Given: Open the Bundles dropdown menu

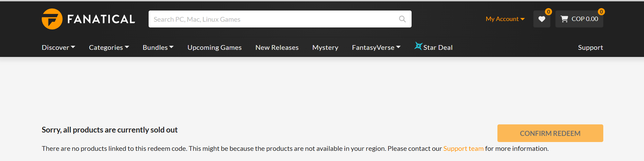Looking at the screenshot, I should point(158,47).
